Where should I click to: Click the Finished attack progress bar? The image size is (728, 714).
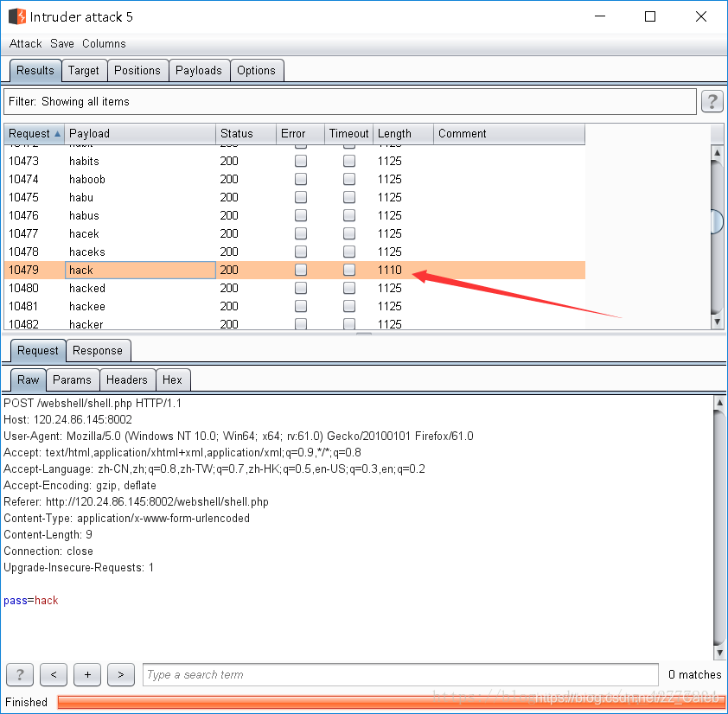click(391, 702)
